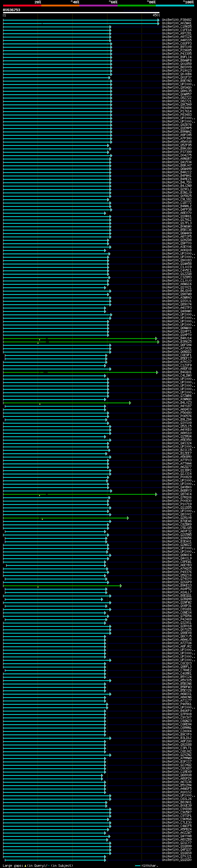The image size is (197, 868).
Task: Select label UniRef100_Q68VU8
Action: 177,775
